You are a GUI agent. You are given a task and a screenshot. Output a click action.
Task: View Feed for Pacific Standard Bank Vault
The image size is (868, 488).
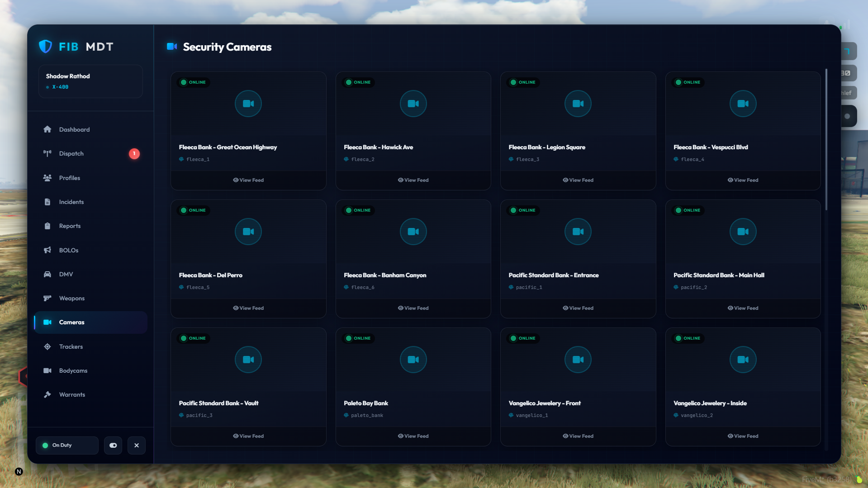coord(248,436)
